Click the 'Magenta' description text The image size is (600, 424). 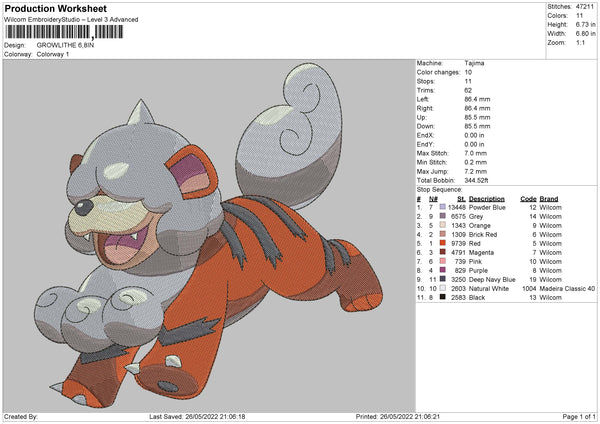(481, 252)
